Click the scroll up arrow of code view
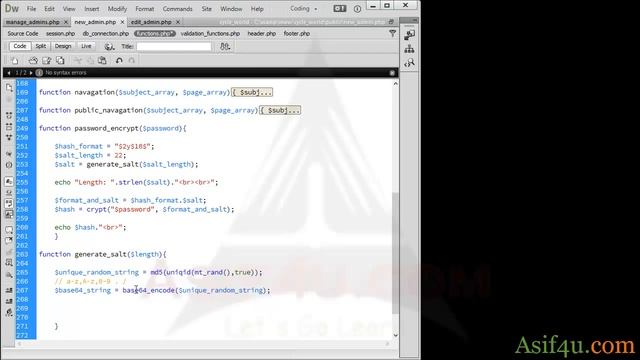The width and height of the screenshot is (640, 360). 395,83
